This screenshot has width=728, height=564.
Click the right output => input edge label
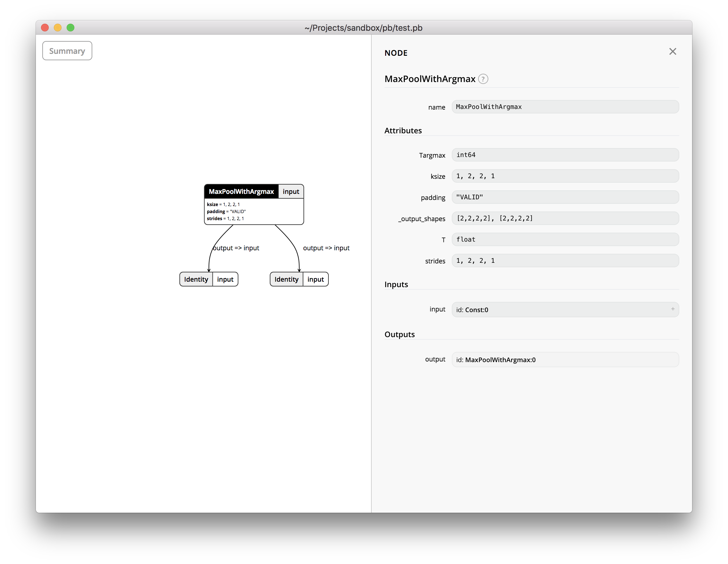(326, 248)
